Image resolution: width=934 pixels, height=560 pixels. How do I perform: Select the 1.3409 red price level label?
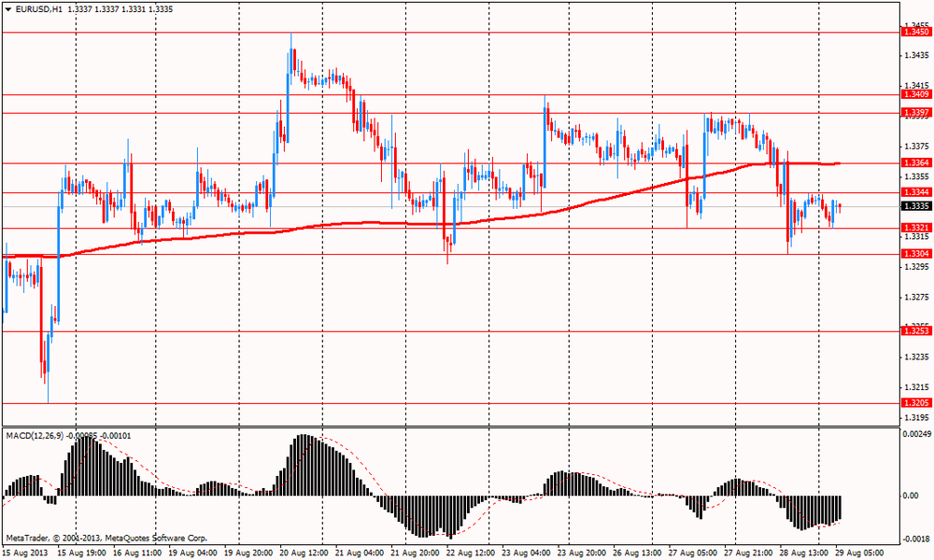(917, 94)
